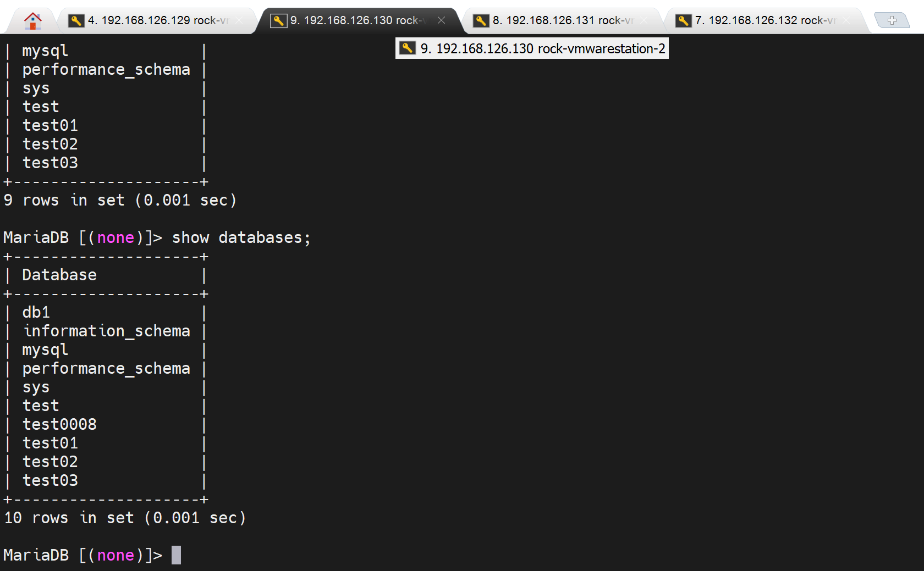Click key icon on 192.168.126.130 tab
Viewport: 924px width, 571px height.
coord(278,21)
